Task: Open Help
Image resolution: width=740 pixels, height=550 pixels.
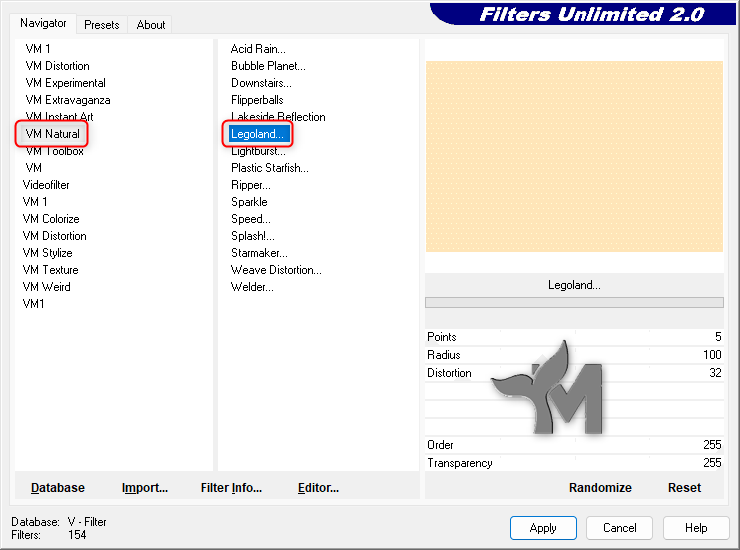Action: (x=696, y=528)
